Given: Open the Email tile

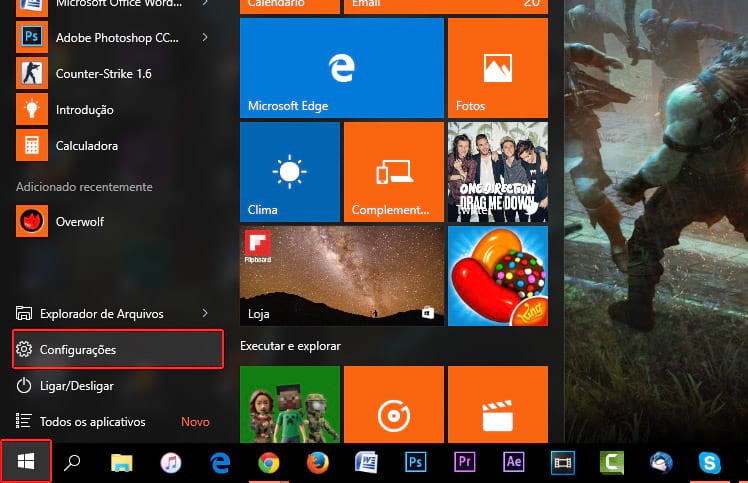Looking at the screenshot, I should tap(446, 7).
